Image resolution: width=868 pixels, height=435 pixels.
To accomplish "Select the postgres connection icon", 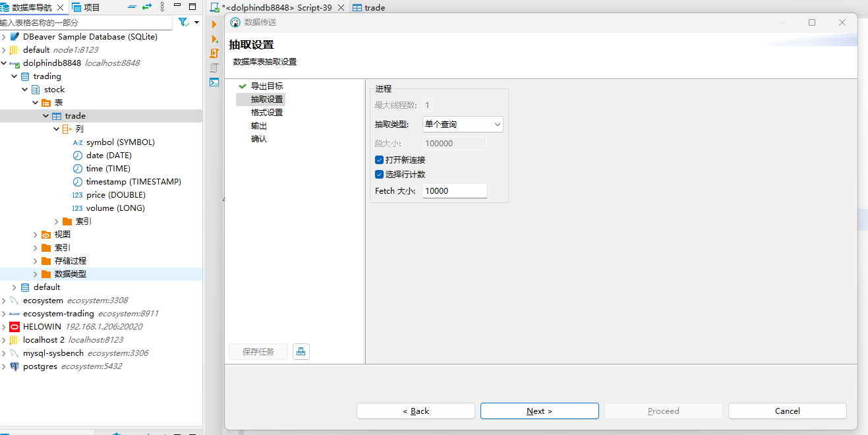I will click(x=14, y=366).
